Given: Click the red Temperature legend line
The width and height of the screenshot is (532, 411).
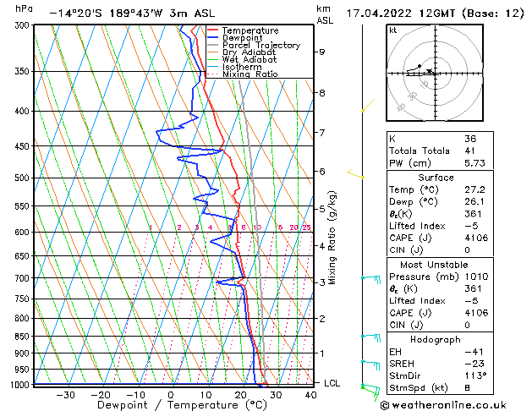Looking at the screenshot, I should click(x=211, y=30).
